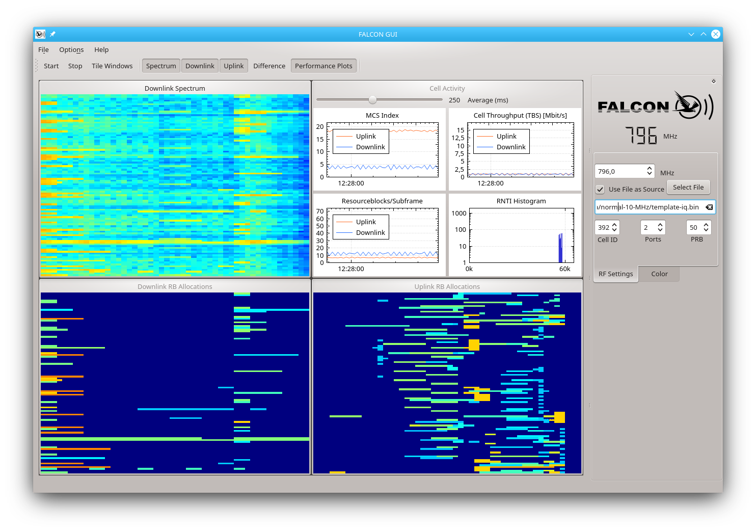Toggle the Uplink view button
This screenshot has height=532, width=756.
point(233,66)
